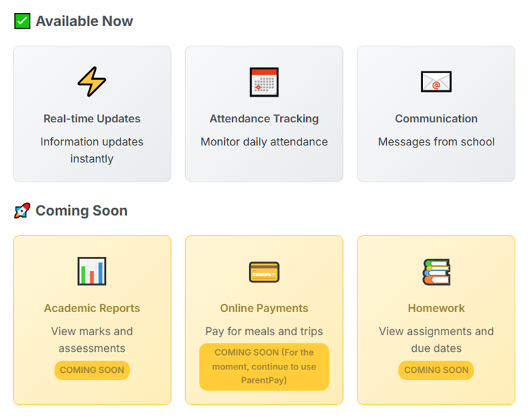Click the envelope Communication icon
529x420 pixels.
tap(436, 82)
